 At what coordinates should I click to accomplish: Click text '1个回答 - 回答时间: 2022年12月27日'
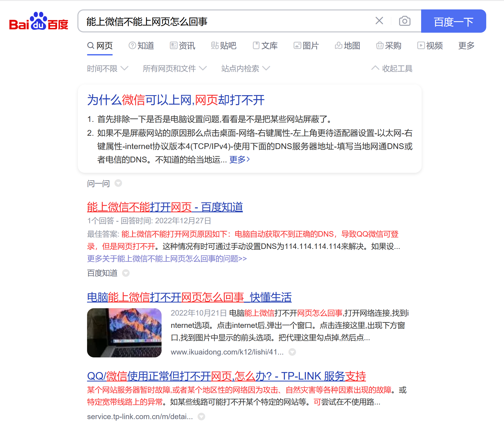point(149,221)
